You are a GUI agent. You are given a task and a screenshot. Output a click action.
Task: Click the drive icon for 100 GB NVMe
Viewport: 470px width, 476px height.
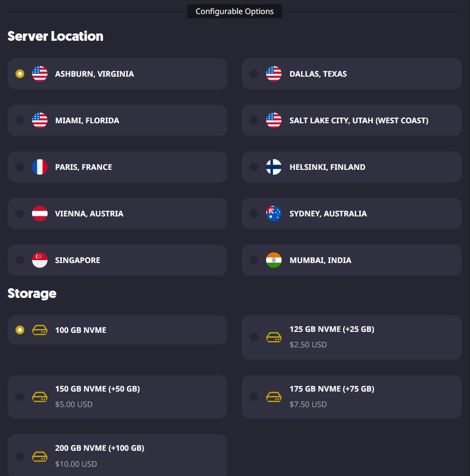tap(40, 330)
